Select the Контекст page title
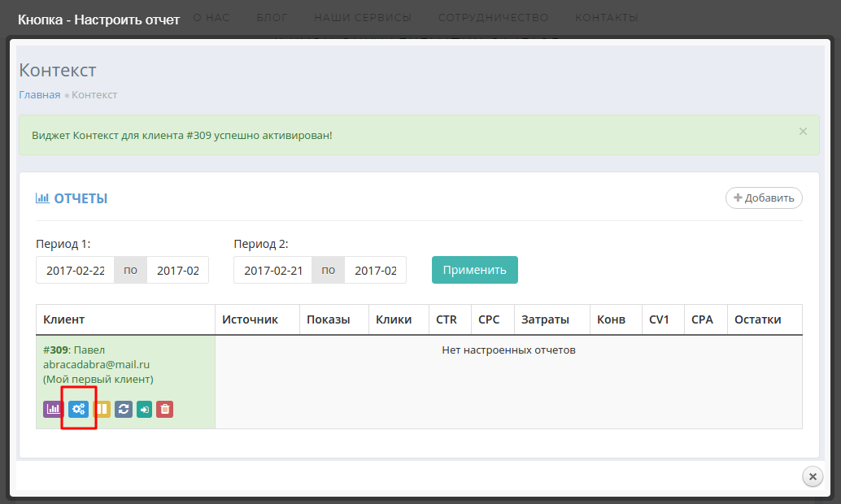 click(58, 70)
